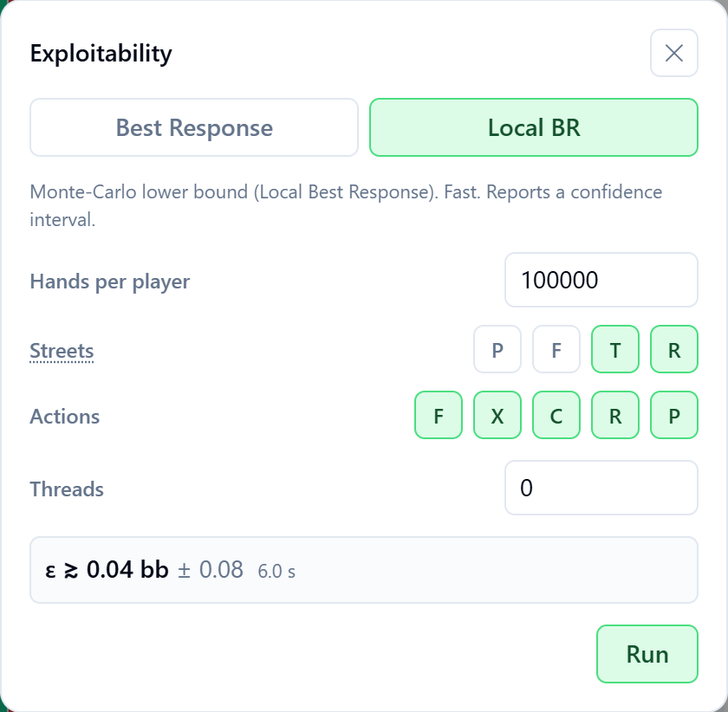
Task: Disable the T (turn) street toggle
Action: 615,349
